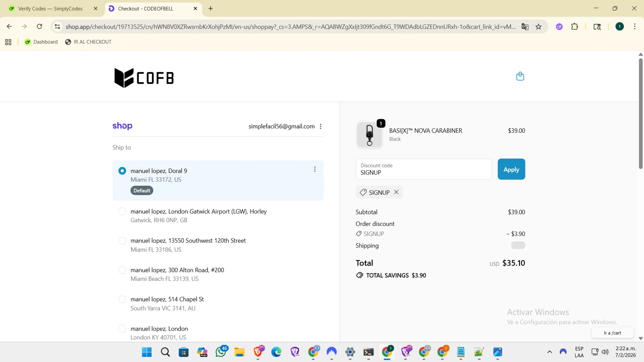Translate this page icon

(x=525, y=27)
